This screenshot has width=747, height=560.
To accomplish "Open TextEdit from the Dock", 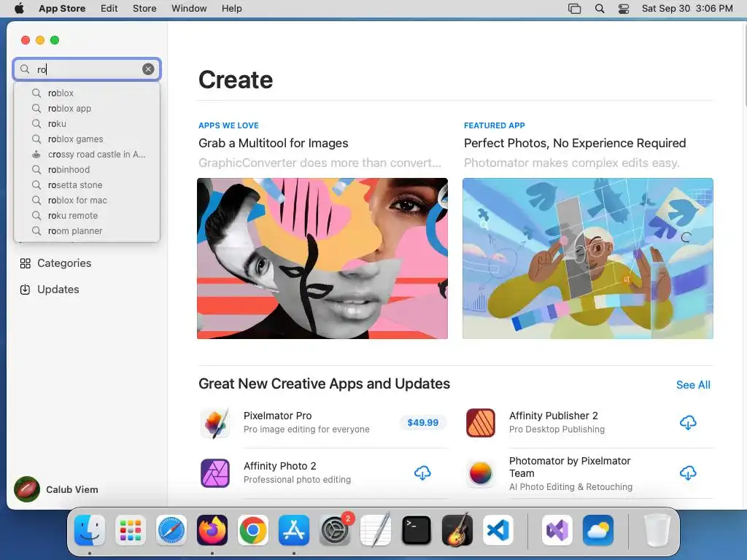I will pyautogui.click(x=376, y=530).
